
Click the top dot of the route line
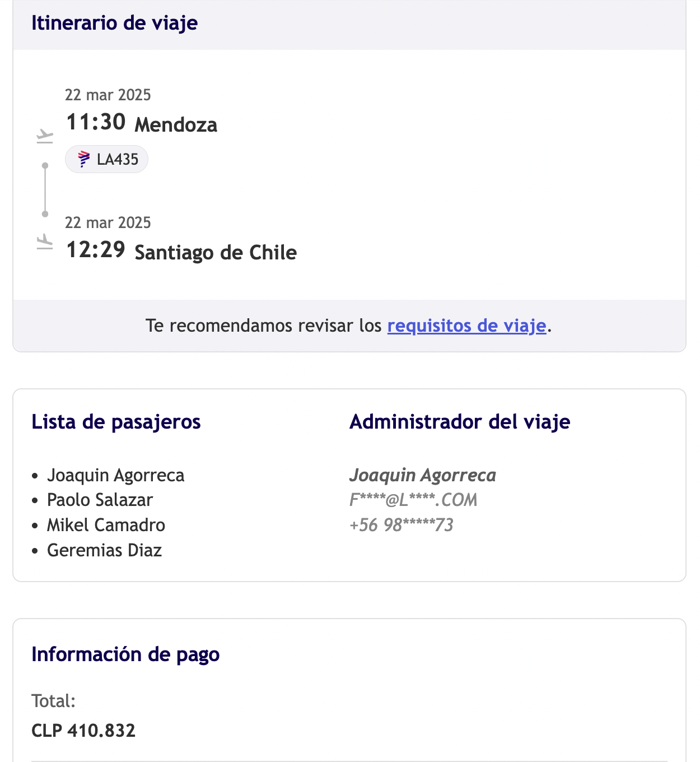click(45, 166)
